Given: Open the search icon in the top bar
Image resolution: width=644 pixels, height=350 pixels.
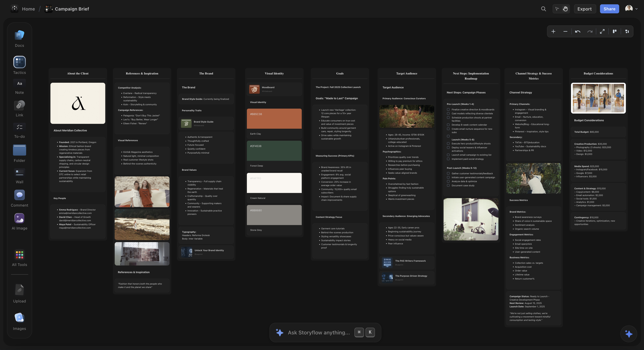Looking at the screenshot, I should click(544, 9).
